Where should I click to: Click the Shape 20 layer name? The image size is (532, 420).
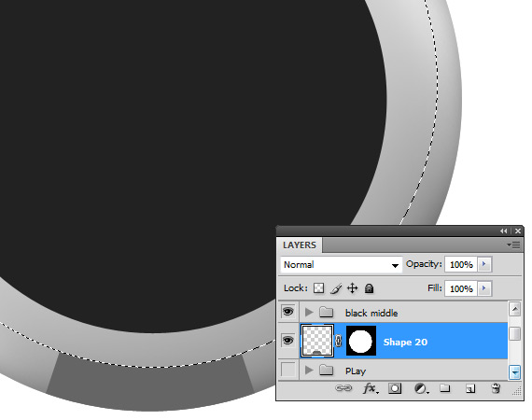[x=405, y=342]
